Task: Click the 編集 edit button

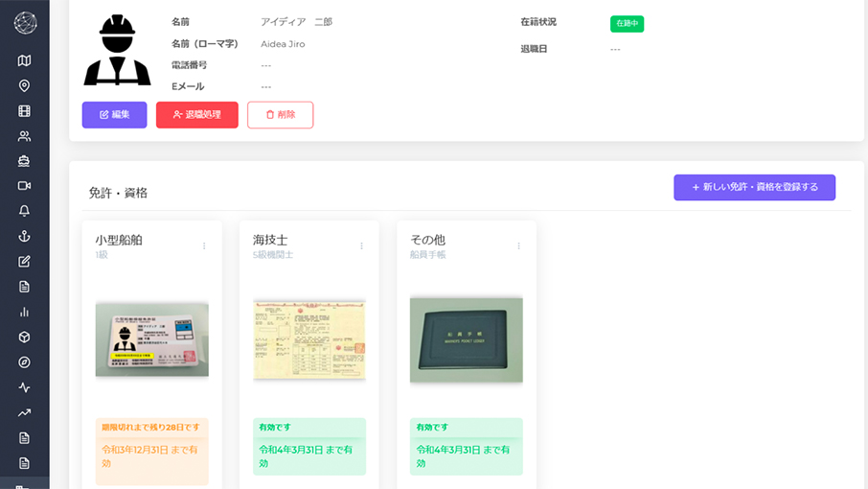Action: pyautogui.click(x=114, y=115)
